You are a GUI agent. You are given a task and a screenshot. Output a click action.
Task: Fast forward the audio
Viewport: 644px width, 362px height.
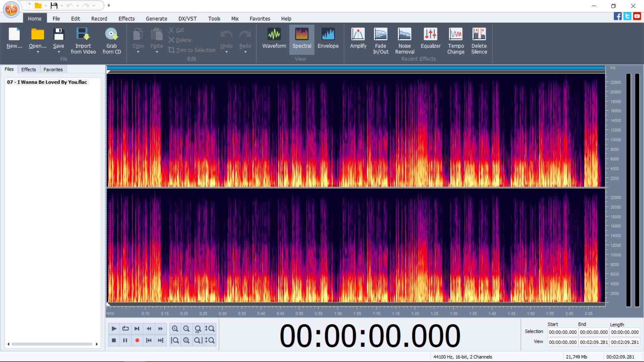(160, 328)
